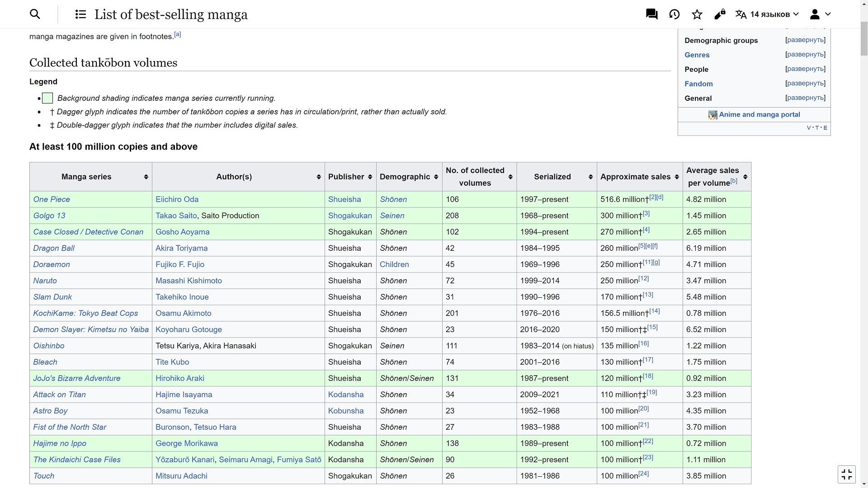
Task: Click the fullscreen collapse icon at bottom right
Action: pos(846,474)
